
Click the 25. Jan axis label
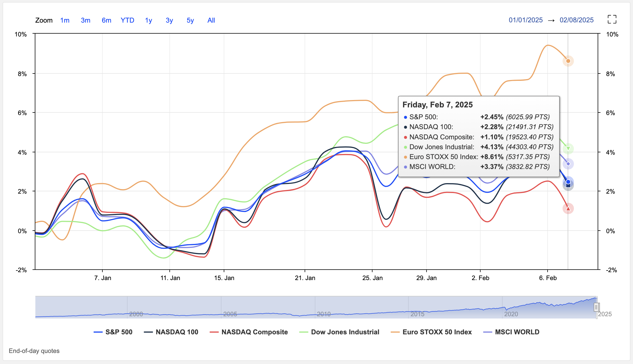tap(373, 278)
